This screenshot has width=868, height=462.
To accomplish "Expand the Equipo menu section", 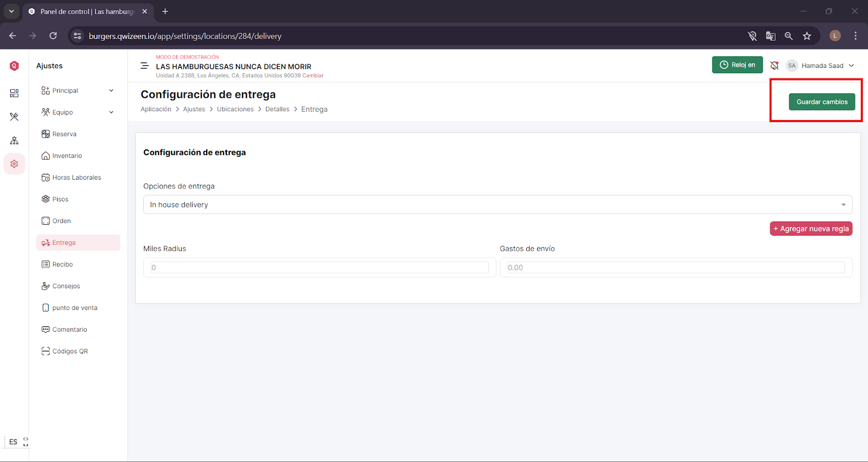I will (78, 112).
